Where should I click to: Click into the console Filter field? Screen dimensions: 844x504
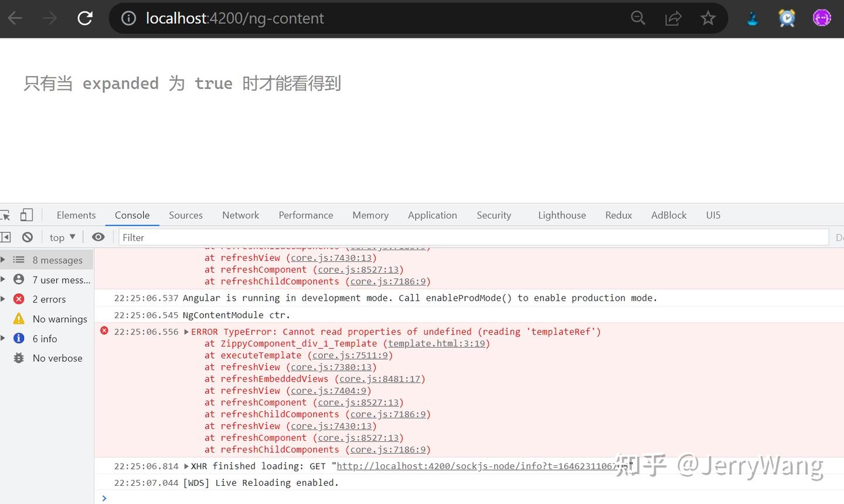coord(474,237)
